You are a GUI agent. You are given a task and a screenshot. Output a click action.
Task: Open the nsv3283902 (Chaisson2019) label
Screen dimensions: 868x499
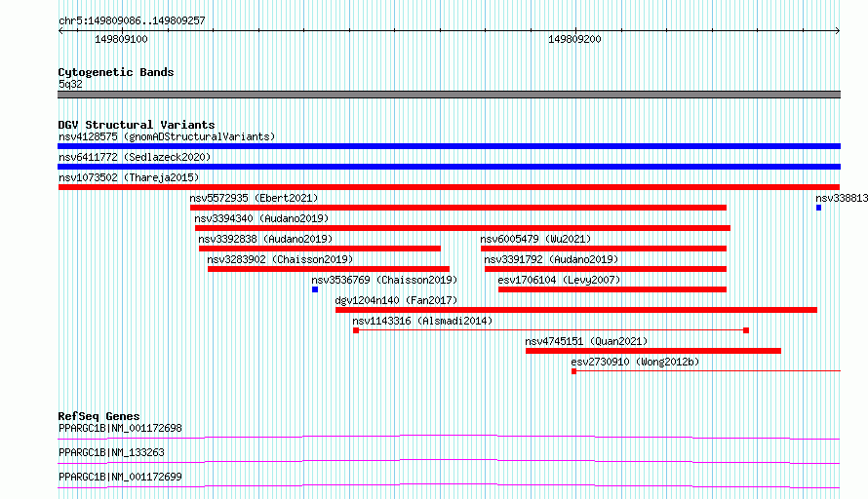click(x=280, y=259)
